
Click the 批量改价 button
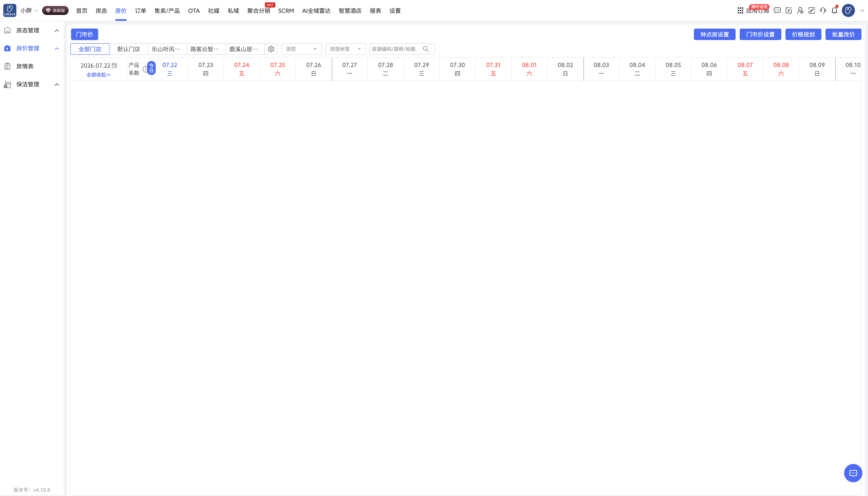pyautogui.click(x=843, y=34)
